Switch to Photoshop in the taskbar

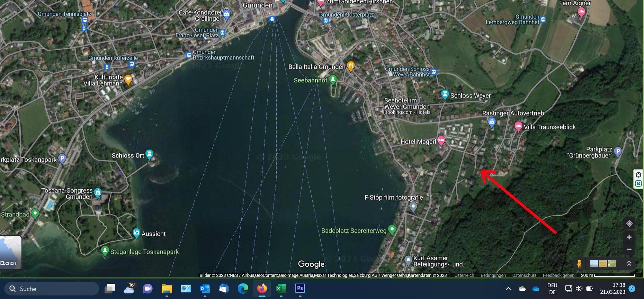click(300, 288)
